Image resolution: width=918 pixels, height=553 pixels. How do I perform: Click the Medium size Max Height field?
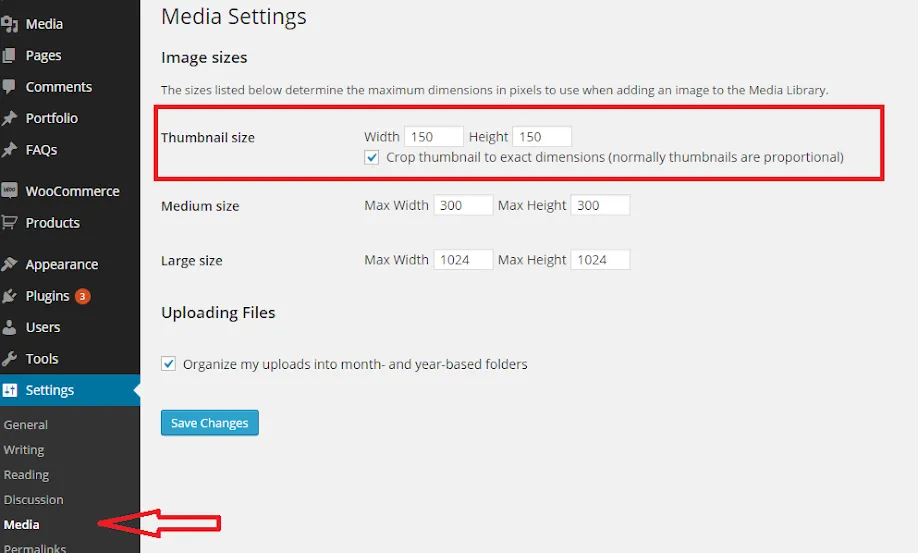coord(600,205)
